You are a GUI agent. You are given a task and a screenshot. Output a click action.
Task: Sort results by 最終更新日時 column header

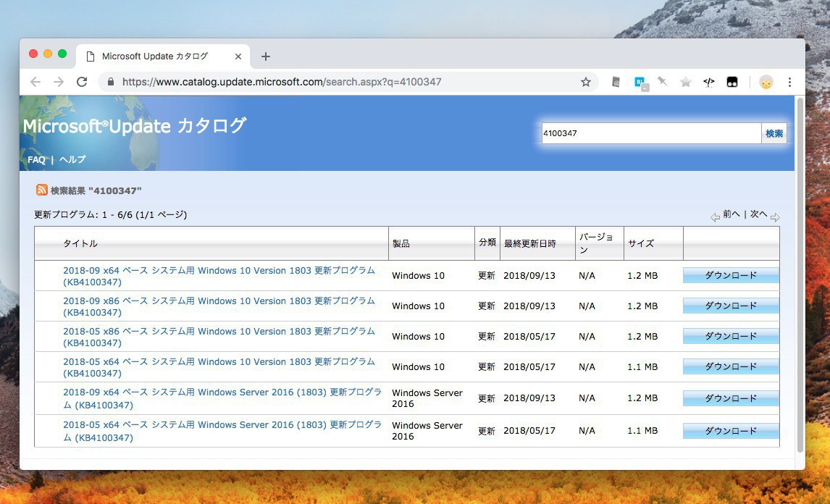point(529,243)
